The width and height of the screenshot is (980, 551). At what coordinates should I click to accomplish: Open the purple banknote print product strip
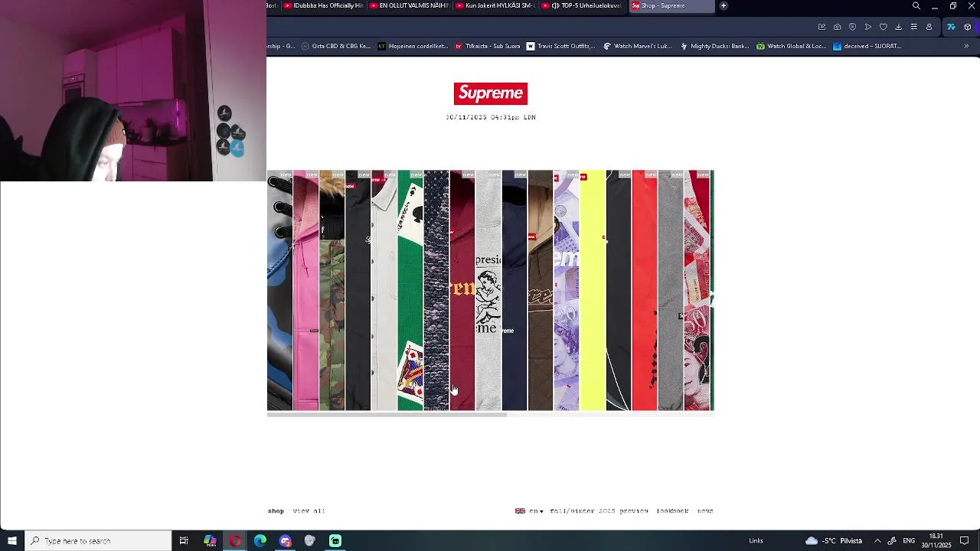click(x=566, y=290)
